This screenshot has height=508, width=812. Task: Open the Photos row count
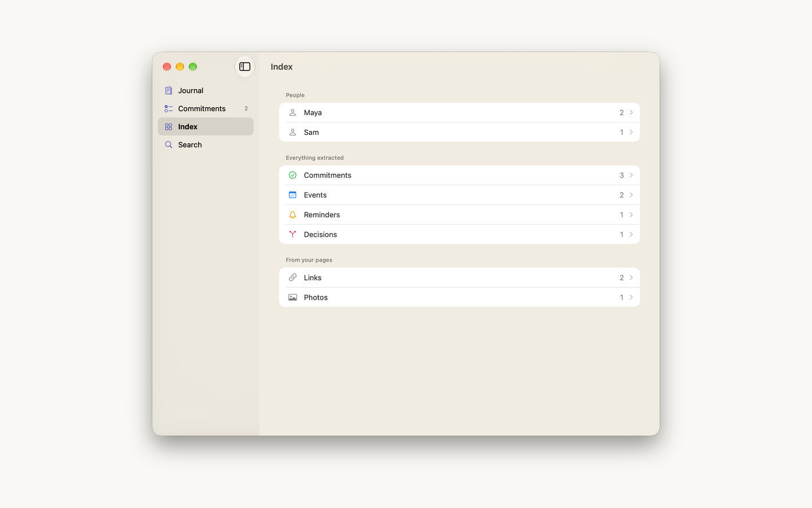click(622, 297)
